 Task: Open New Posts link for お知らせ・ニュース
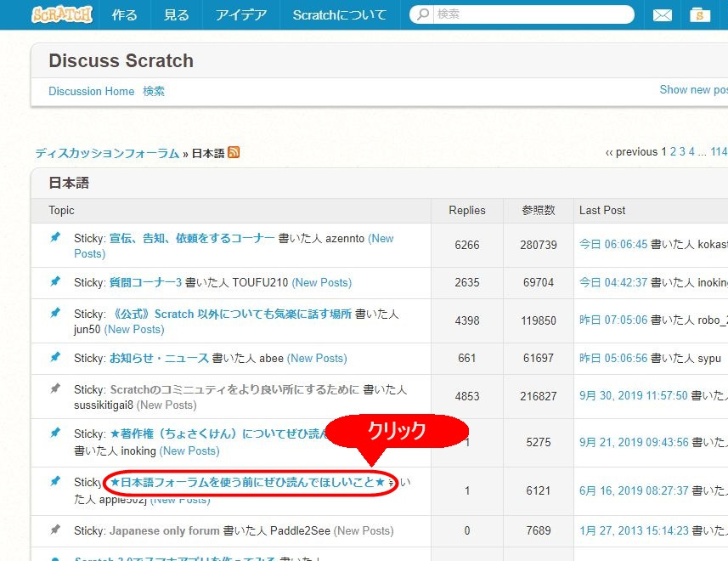click(317, 358)
